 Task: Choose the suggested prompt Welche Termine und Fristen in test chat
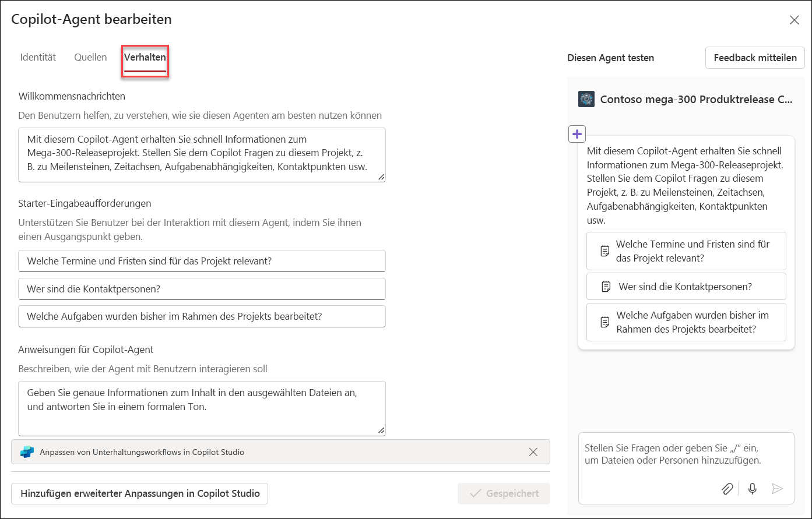pos(686,251)
